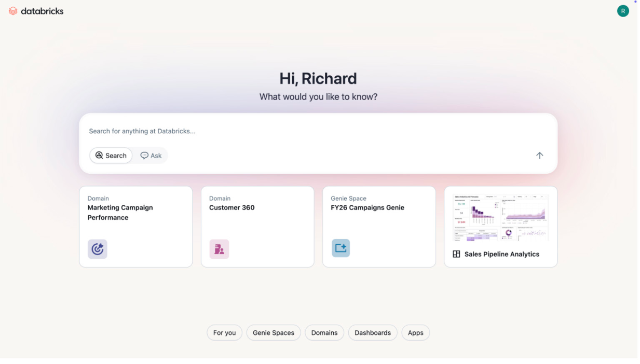Click the submit arrow in search box
This screenshot has height=364, width=640.
point(539,156)
